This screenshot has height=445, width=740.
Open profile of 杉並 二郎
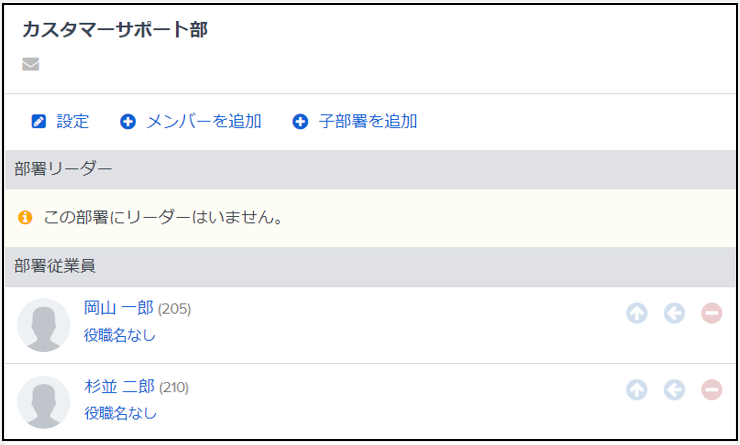click(x=119, y=386)
